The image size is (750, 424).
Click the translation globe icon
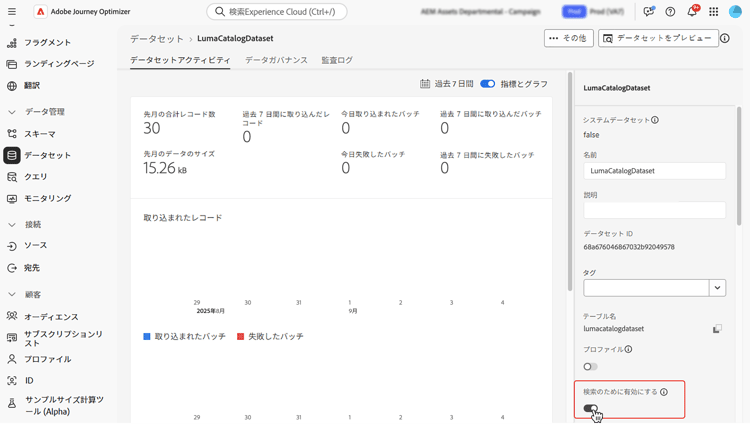coord(12,86)
